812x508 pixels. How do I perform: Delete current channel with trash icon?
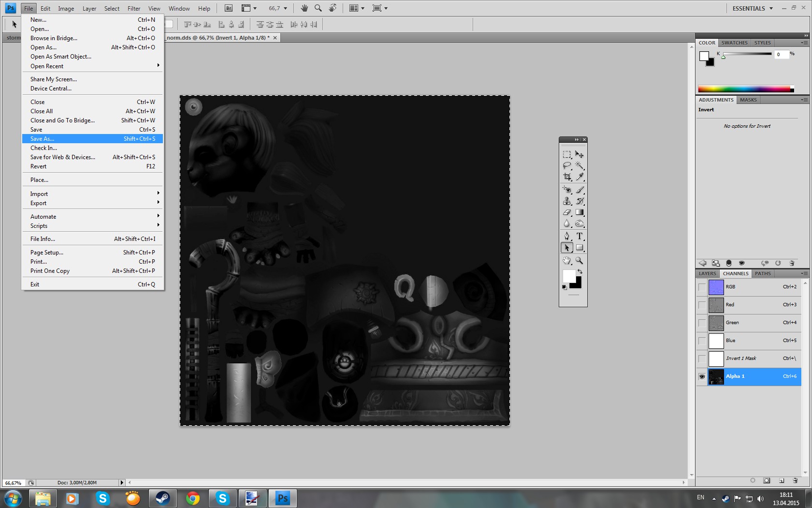[796, 480]
